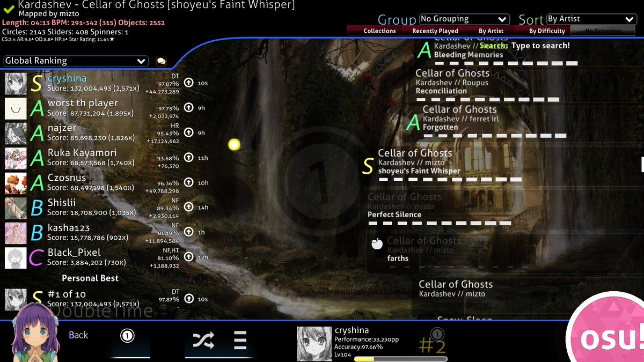Screen dimensions: 644x362
Task: Click replay arrow icon on Personal Best score
Action: [188, 299]
